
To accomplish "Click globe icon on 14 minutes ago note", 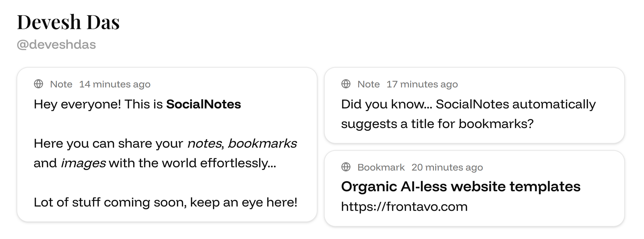I will click(38, 84).
